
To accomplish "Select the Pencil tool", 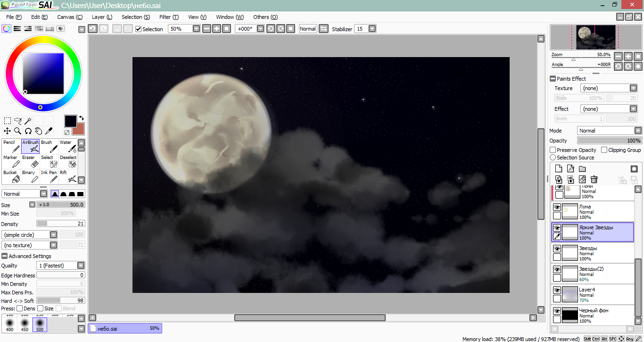I will point(11,146).
